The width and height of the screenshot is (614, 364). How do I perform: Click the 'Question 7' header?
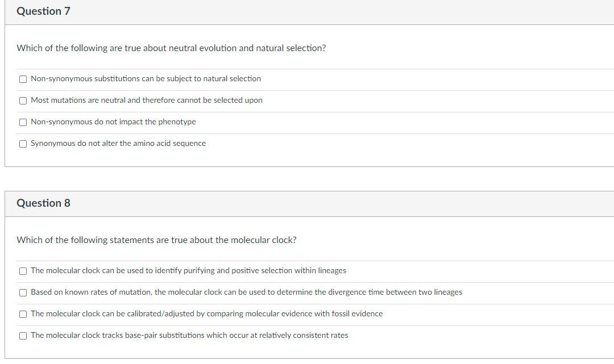pyautogui.click(x=43, y=11)
